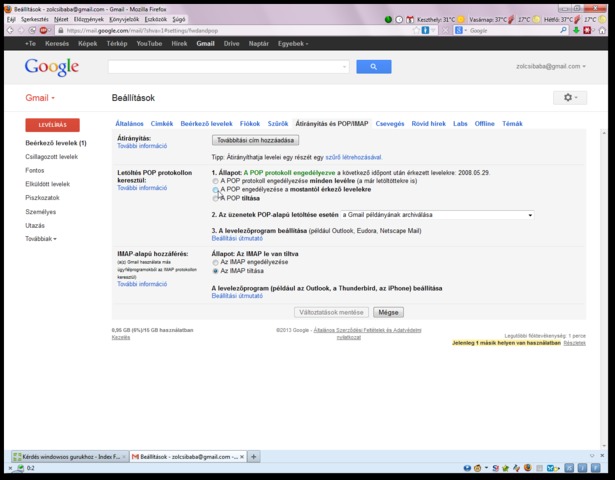Open search options arrow in Gmail search
615x480 pixels.
coord(344,67)
